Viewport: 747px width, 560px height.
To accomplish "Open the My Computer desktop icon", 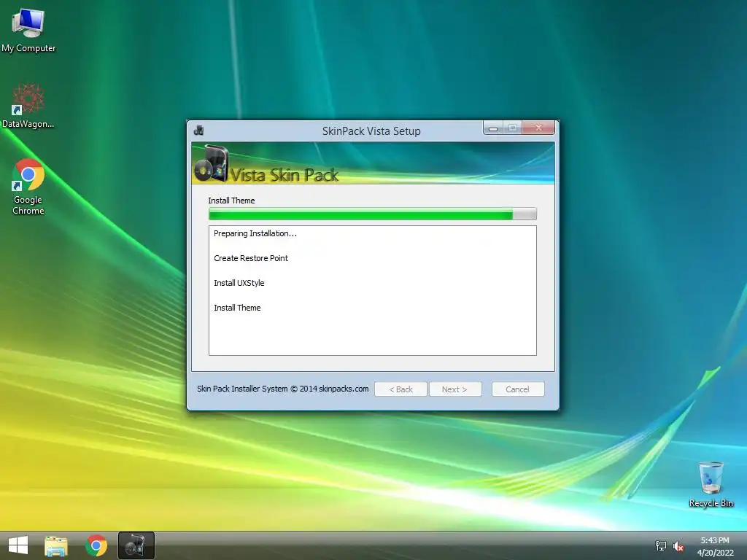I will [28, 30].
